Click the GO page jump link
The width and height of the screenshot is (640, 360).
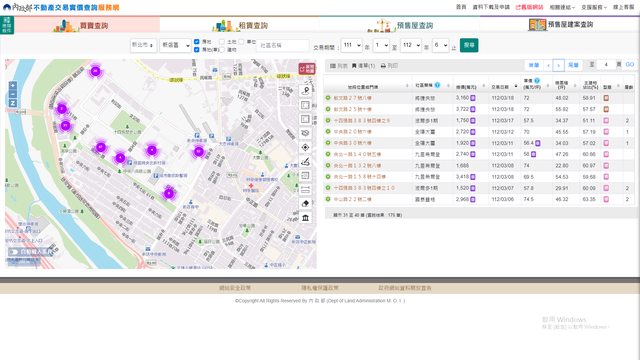tap(630, 64)
